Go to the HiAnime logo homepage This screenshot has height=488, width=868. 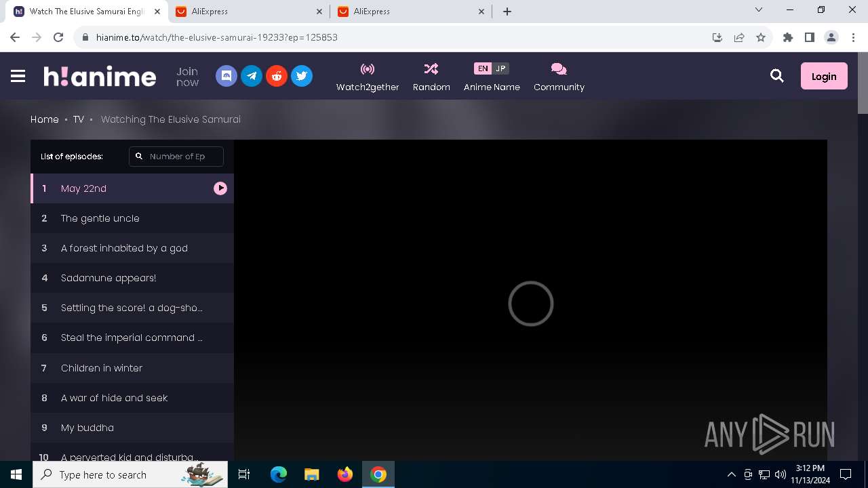point(100,76)
